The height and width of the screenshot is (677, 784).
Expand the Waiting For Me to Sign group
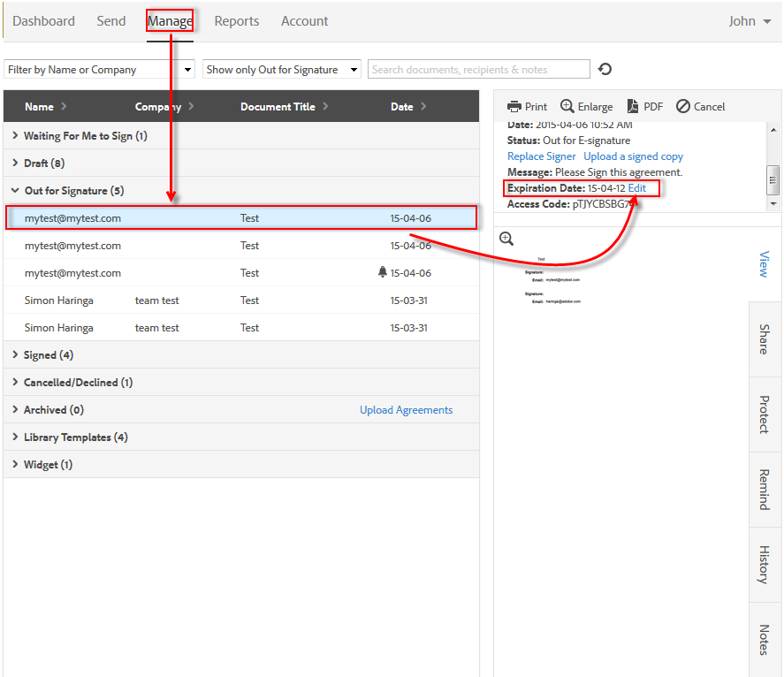click(x=15, y=136)
